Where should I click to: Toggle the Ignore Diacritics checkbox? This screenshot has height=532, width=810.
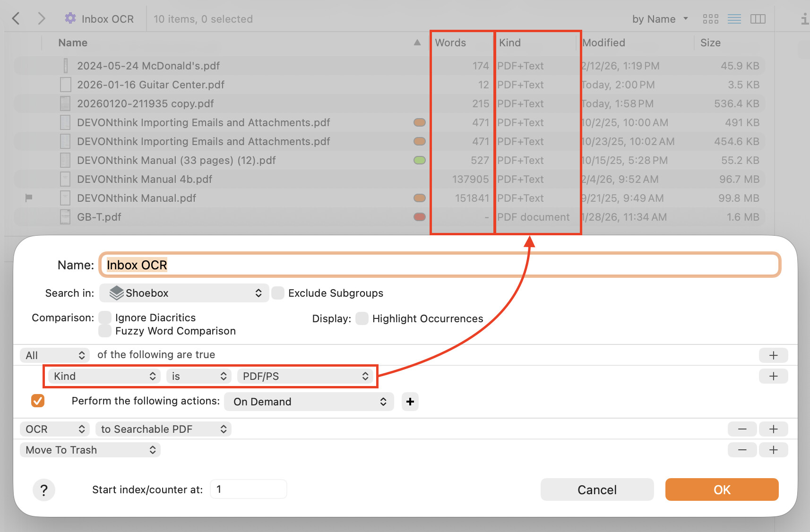pyautogui.click(x=105, y=317)
